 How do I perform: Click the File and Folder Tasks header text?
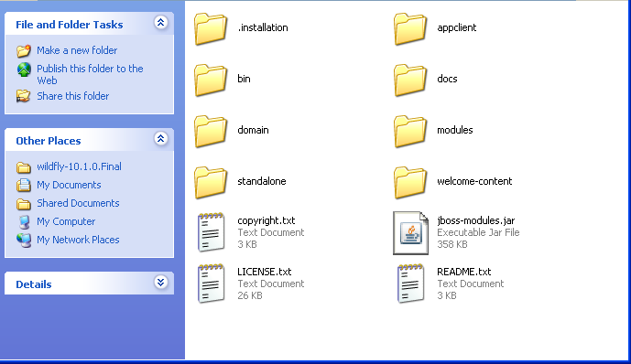pyautogui.click(x=70, y=25)
